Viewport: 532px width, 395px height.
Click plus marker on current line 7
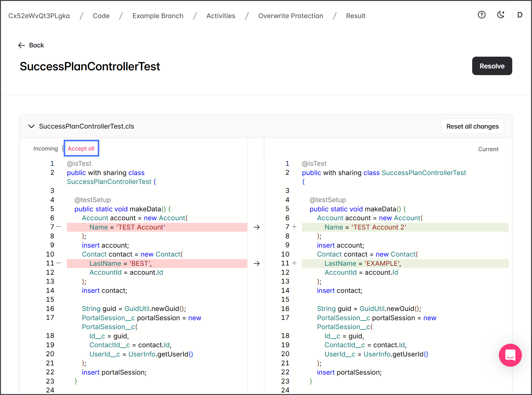point(294,227)
